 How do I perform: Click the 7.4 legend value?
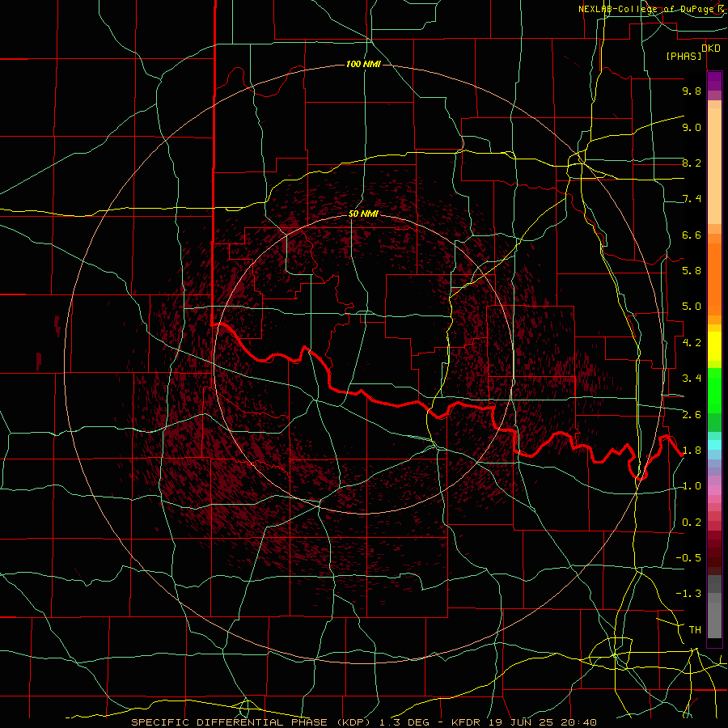pos(692,199)
